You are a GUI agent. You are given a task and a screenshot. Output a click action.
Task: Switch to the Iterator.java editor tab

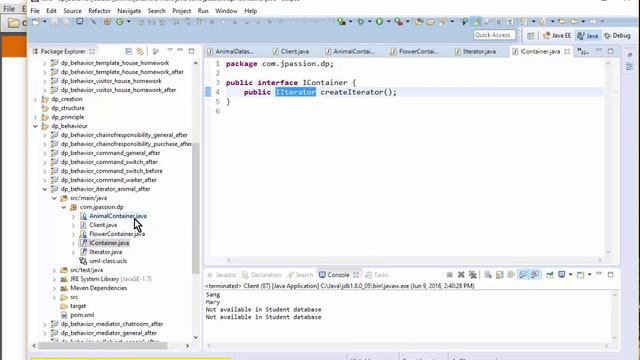click(x=476, y=51)
